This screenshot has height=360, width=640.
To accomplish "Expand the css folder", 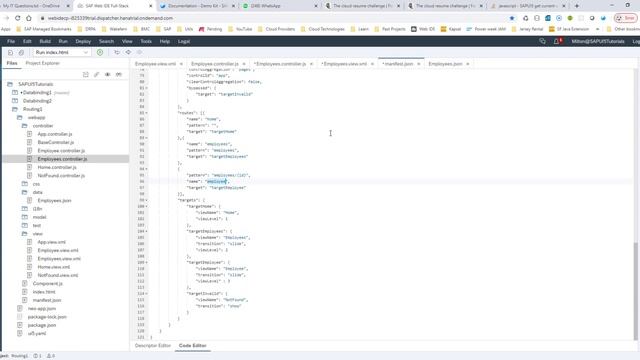I will tap(24, 184).
